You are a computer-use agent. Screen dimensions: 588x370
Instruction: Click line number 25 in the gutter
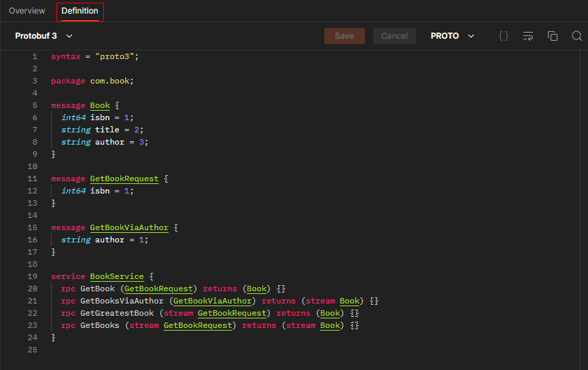[32, 350]
